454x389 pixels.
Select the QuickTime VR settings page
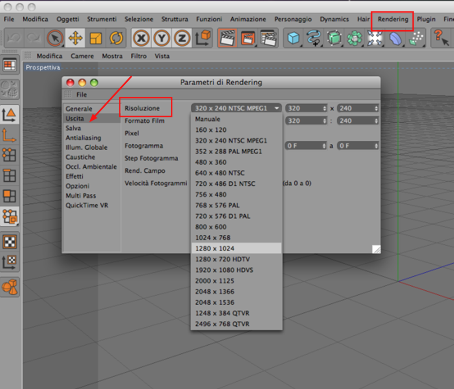click(87, 205)
